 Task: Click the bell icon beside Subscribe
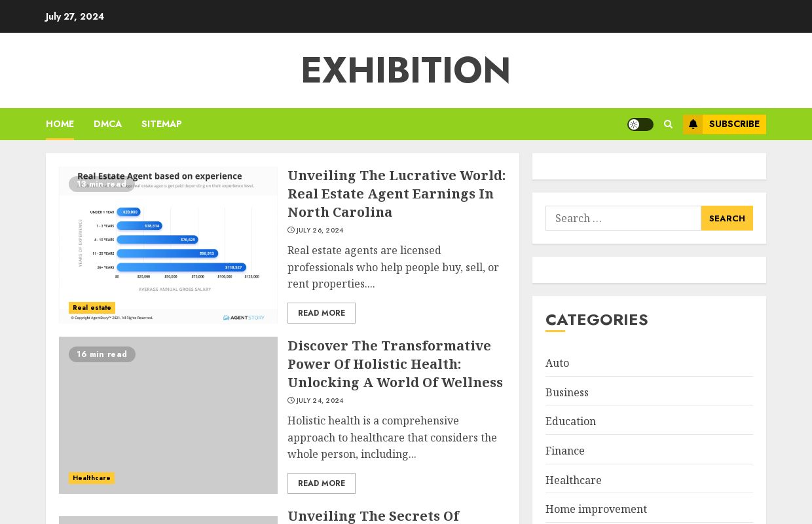click(693, 124)
